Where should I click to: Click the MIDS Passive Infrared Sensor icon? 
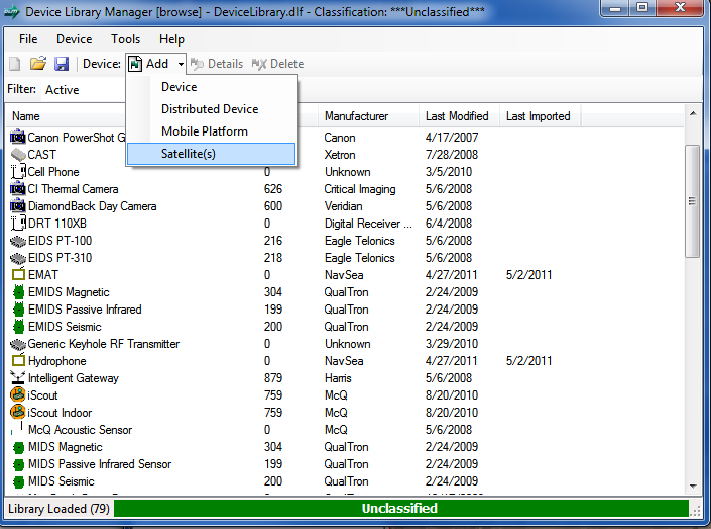(x=18, y=465)
